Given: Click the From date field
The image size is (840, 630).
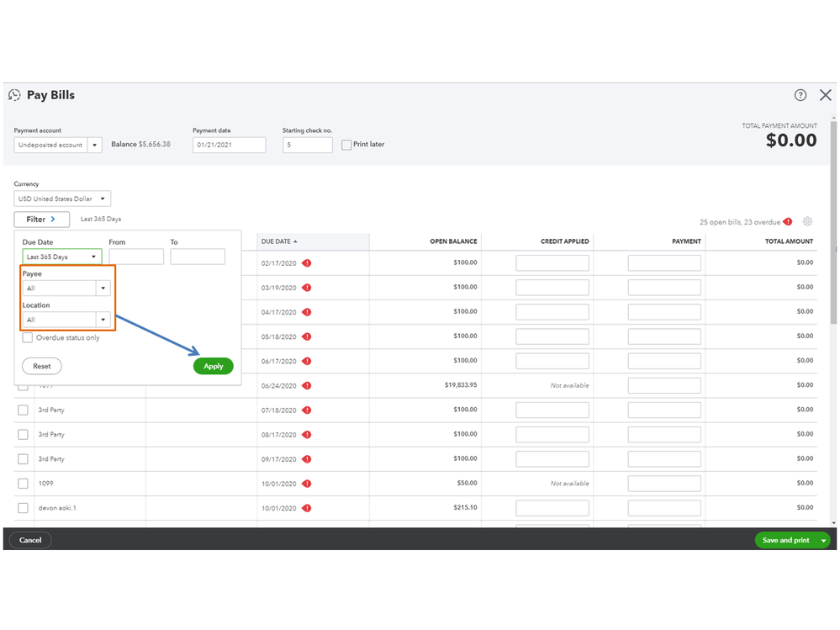Looking at the screenshot, I should (x=136, y=257).
